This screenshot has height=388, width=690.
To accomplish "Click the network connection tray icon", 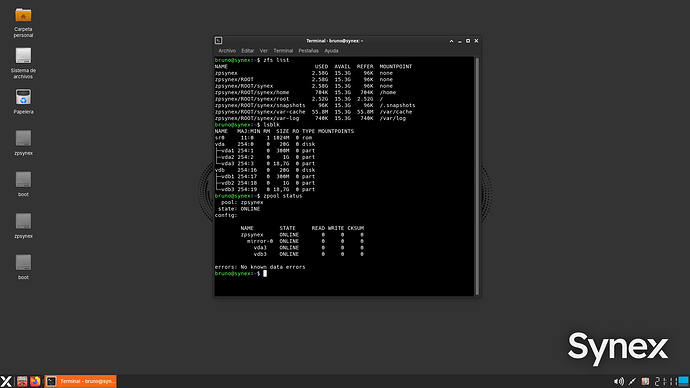I will pyautogui.click(x=632, y=381).
